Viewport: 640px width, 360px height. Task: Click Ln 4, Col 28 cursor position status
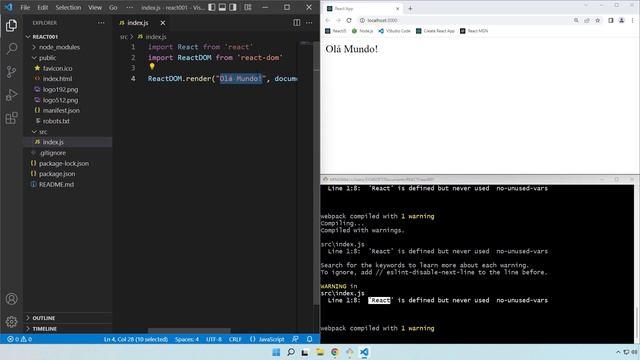136,339
